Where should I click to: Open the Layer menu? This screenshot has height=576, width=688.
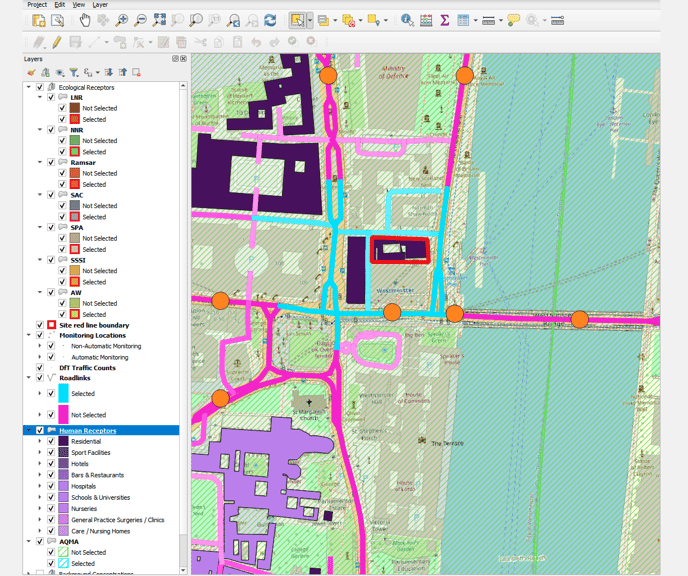[x=100, y=5]
